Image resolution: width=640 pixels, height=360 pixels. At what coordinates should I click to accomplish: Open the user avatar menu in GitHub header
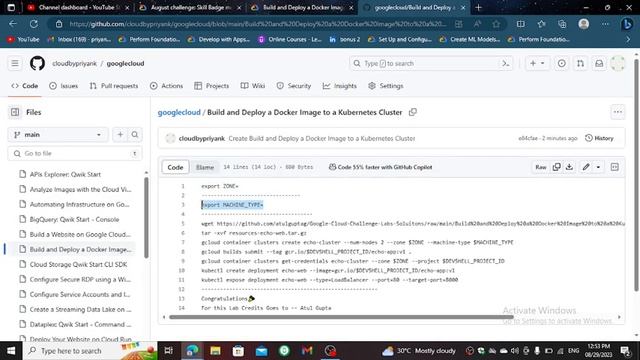(618, 64)
